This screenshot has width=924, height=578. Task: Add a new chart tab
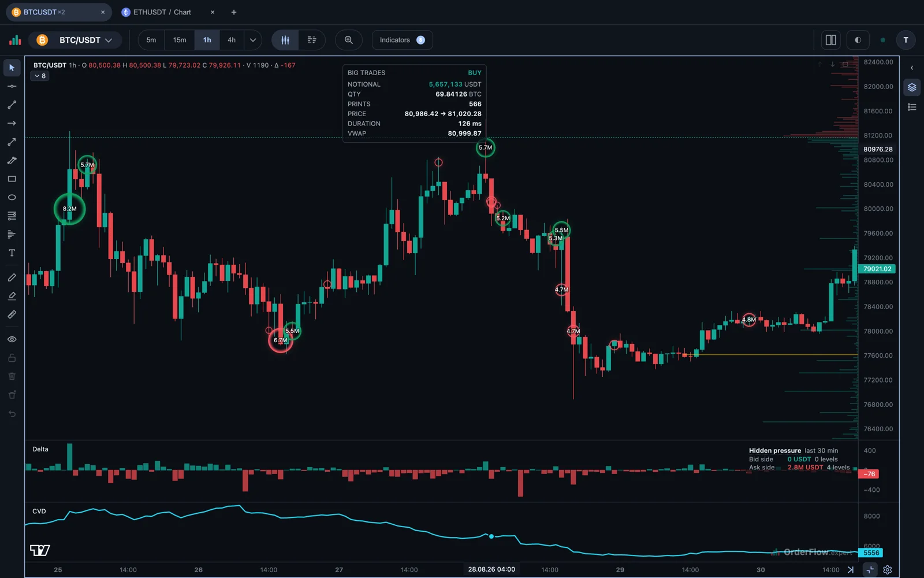[x=234, y=12]
